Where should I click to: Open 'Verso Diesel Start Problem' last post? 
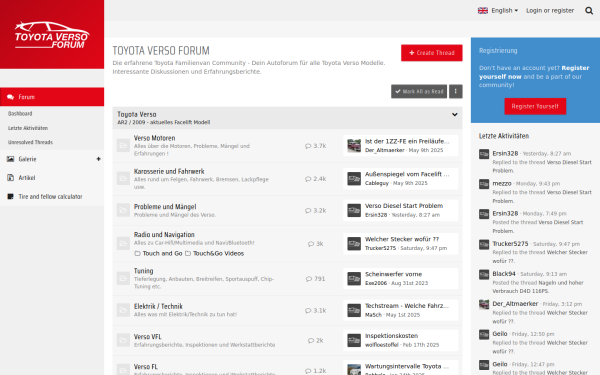click(404, 206)
